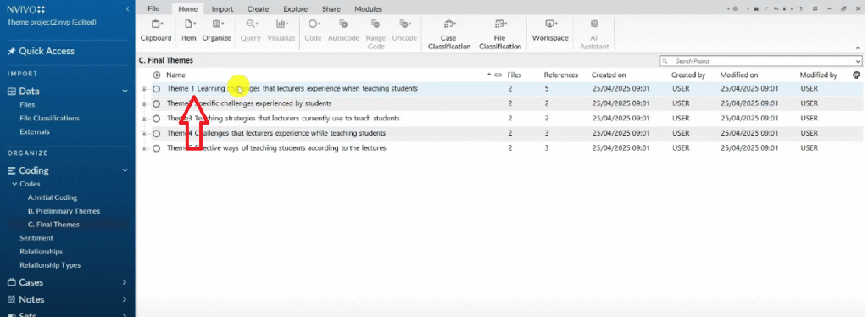Expand the Specific challenges experienced by students node
The image size is (868, 317).
(144, 103)
